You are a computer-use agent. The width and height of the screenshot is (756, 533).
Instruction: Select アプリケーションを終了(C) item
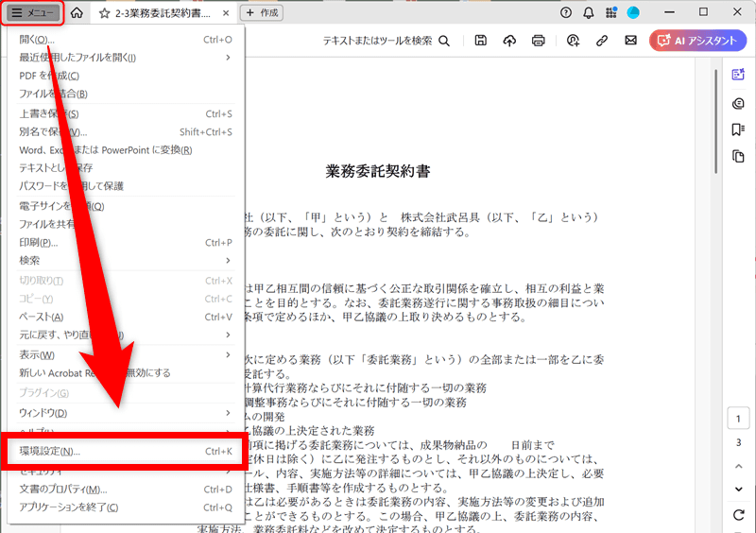(x=126, y=507)
